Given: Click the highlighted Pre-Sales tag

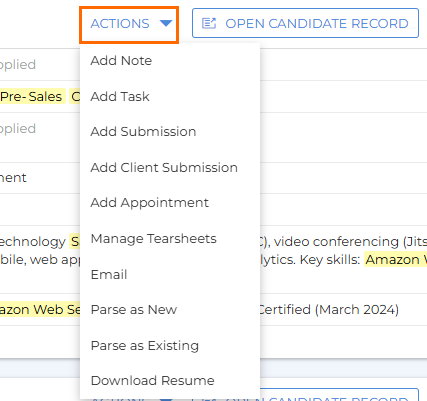Looking at the screenshot, I should point(31,97).
